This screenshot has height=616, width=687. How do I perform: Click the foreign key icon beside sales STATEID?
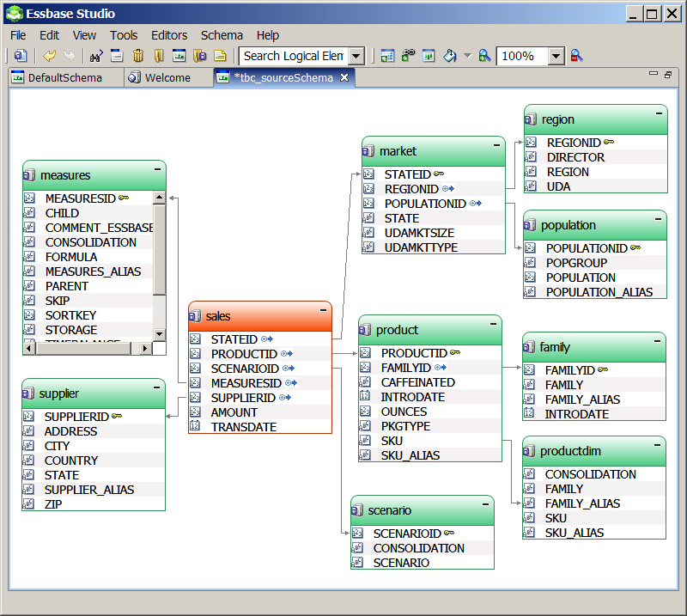pyautogui.click(x=267, y=338)
